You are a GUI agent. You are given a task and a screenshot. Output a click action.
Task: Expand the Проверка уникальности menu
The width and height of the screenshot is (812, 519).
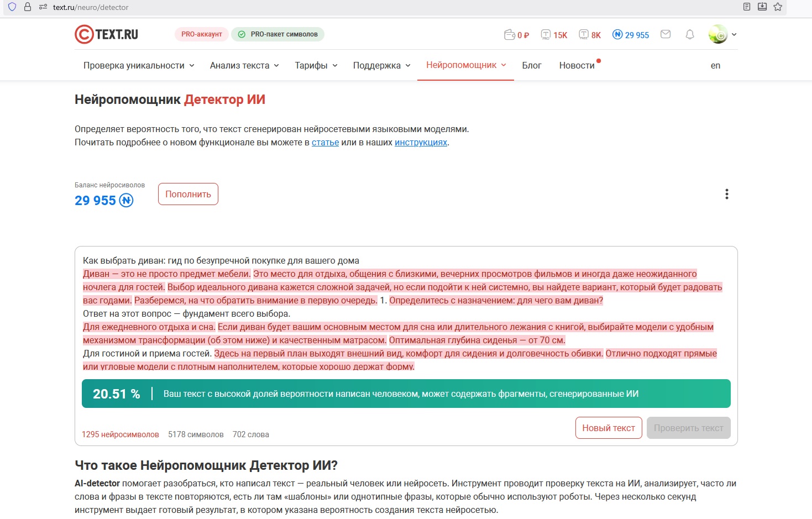pyautogui.click(x=139, y=65)
